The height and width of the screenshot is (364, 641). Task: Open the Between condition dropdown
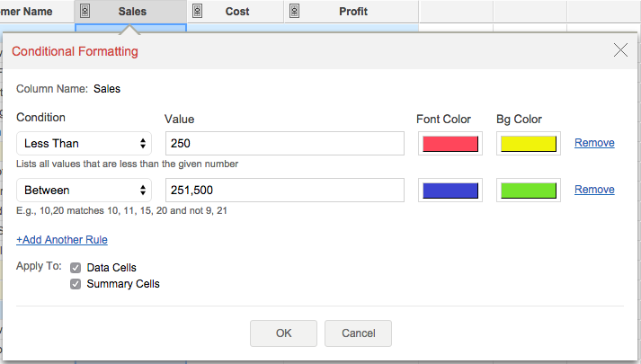85,191
